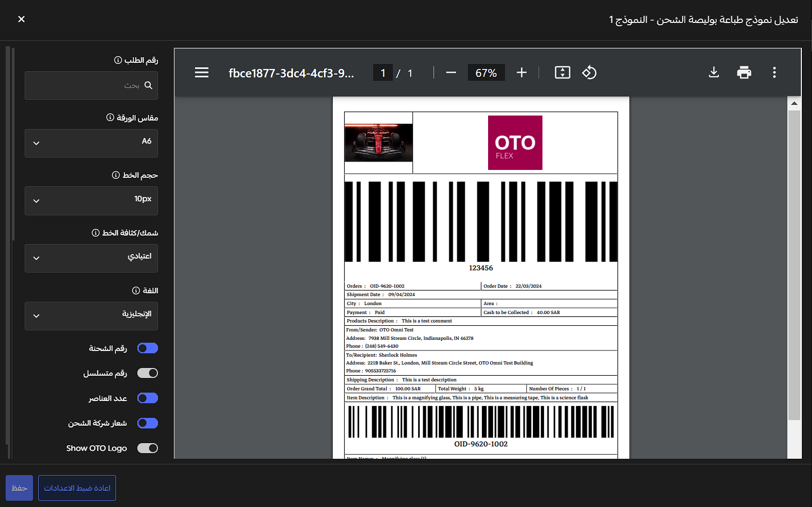The image size is (812, 507).
Task: Click the info icon next to مقاس الورقة
Action: pyautogui.click(x=110, y=117)
